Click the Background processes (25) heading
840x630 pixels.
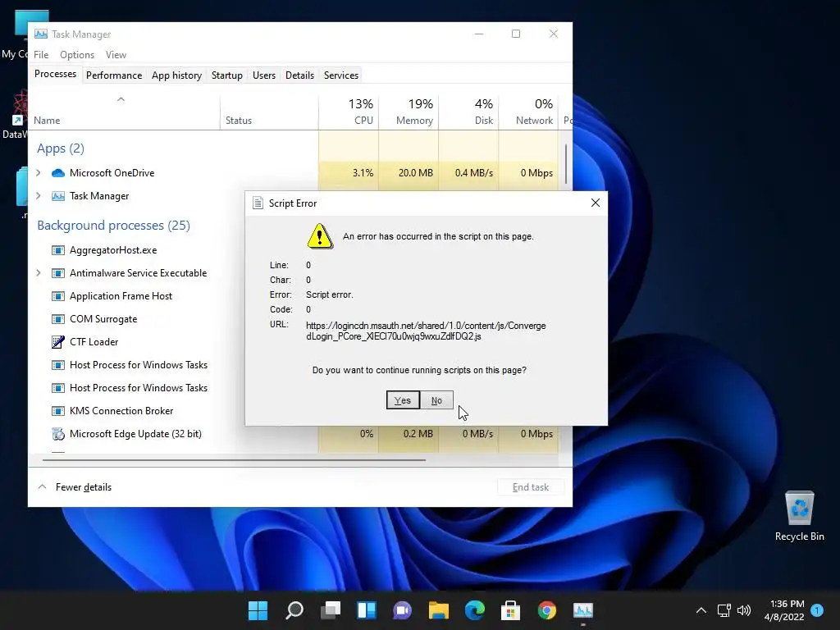(113, 226)
